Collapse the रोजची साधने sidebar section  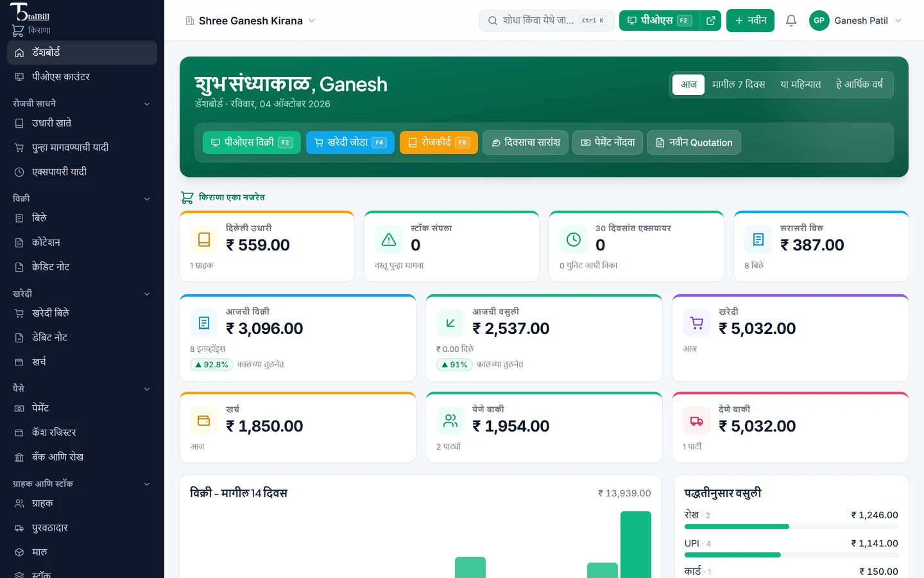[82, 103]
